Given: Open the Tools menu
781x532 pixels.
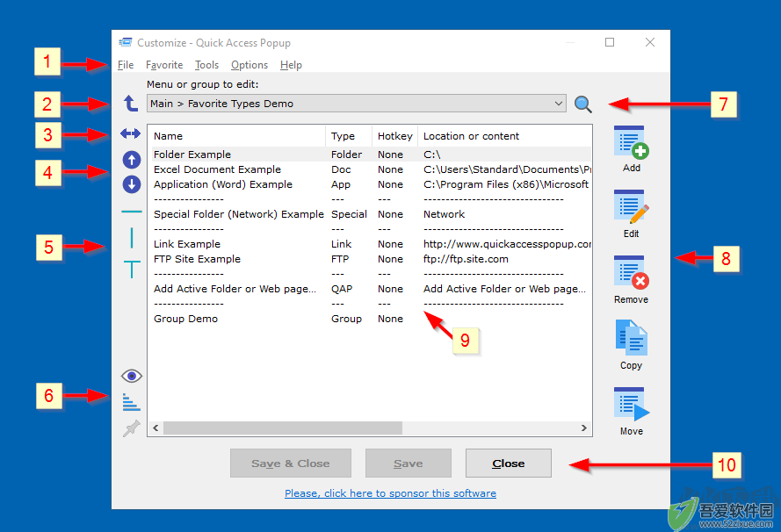Looking at the screenshot, I should [x=206, y=65].
